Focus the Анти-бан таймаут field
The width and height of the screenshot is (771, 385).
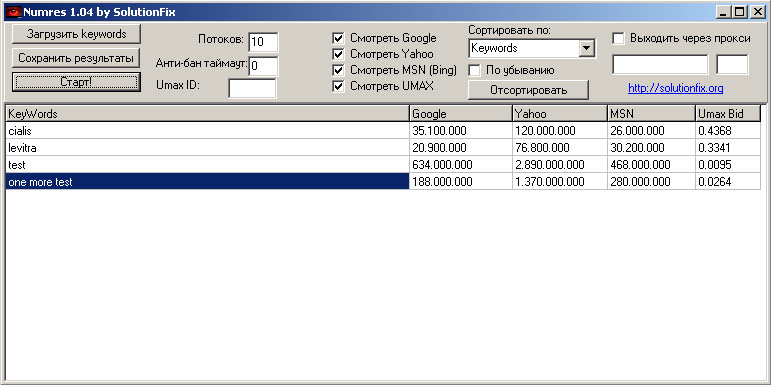tap(263, 66)
